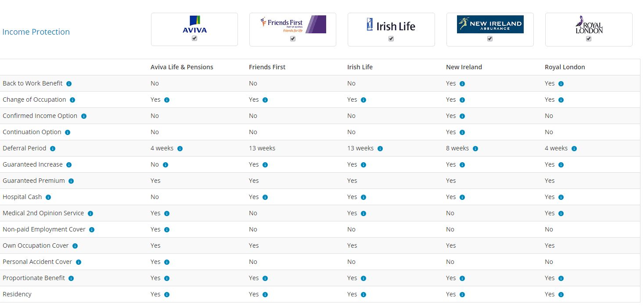Viewport: 644px width, 306px height.
Task: Uncheck the Aviva provider checkbox
Action: (x=194, y=39)
